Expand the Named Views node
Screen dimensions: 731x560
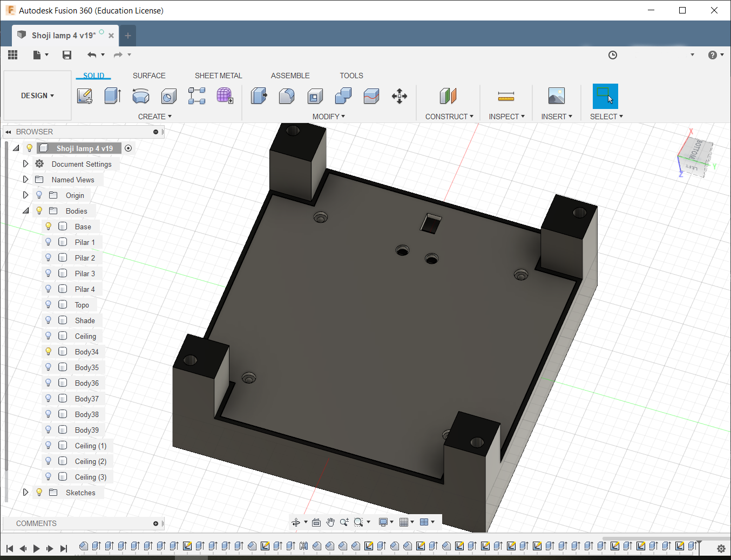coord(25,180)
